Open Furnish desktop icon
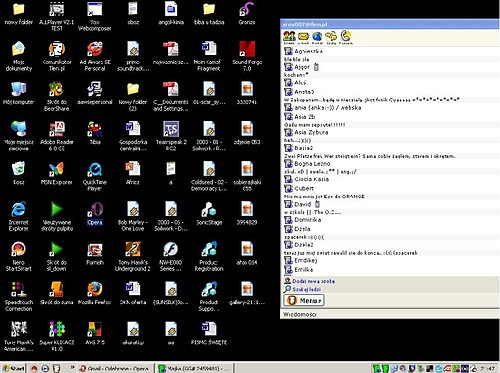Viewport: 500px width, 373px height. pyautogui.click(x=95, y=253)
